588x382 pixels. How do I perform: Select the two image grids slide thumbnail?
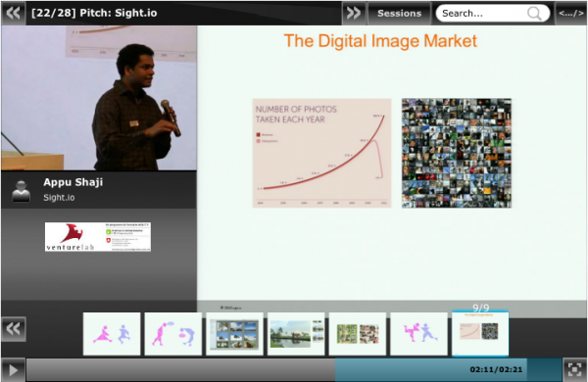[x=358, y=334]
